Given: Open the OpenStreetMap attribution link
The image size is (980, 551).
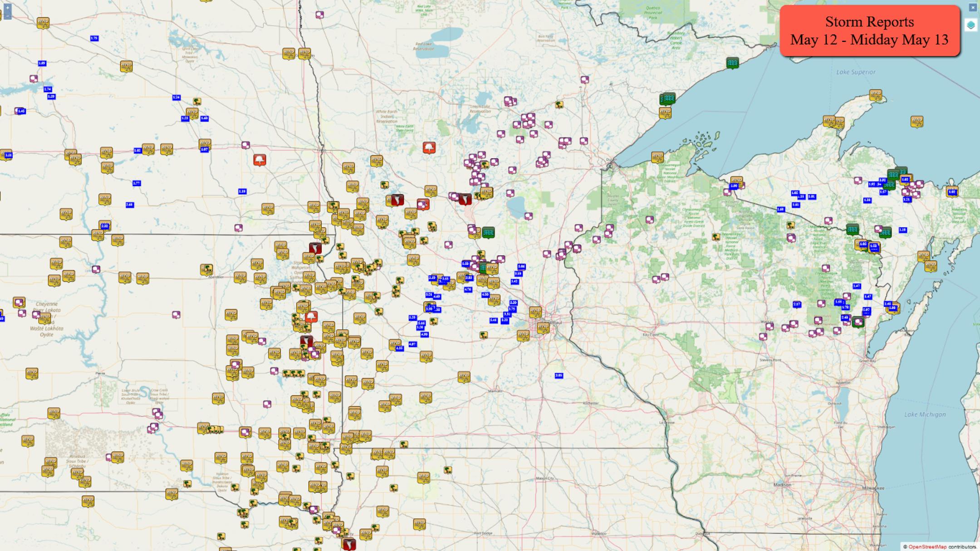Looking at the screenshot, I should (x=927, y=547).
